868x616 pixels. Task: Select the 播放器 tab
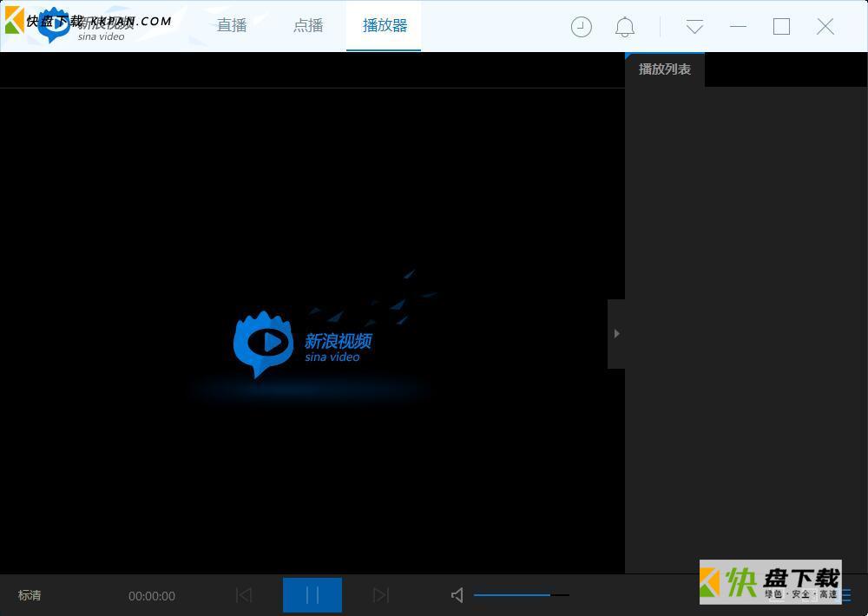pos(385,25)
